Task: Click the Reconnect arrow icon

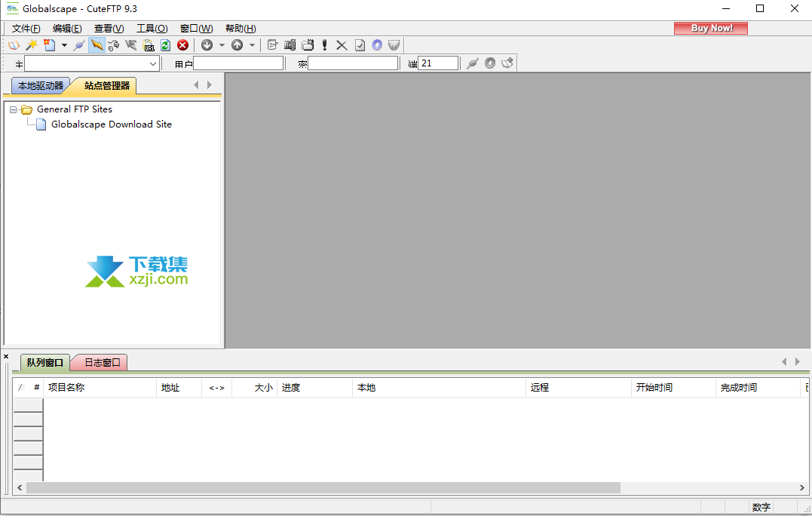Action: [x=131, y=45]
